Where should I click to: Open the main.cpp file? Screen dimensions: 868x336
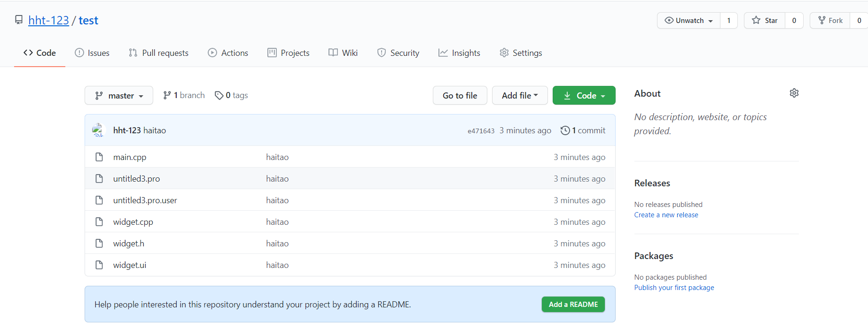click(130, 157)
